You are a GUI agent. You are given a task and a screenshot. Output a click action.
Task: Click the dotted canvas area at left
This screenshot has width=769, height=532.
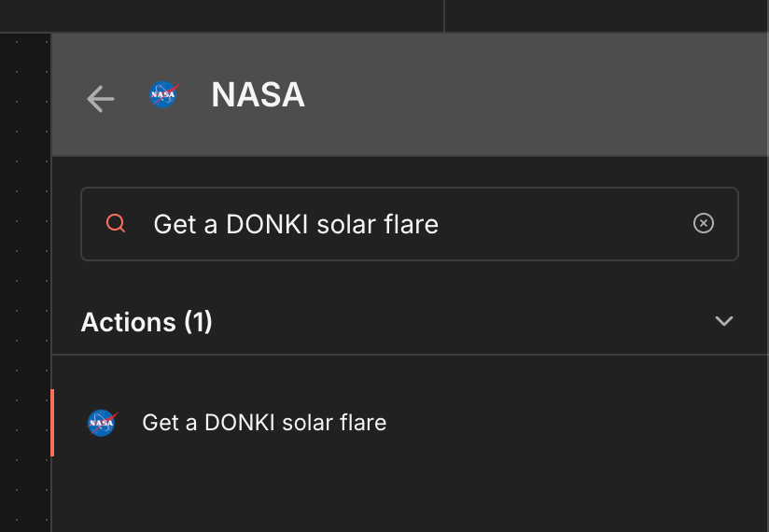coord(25,280)
